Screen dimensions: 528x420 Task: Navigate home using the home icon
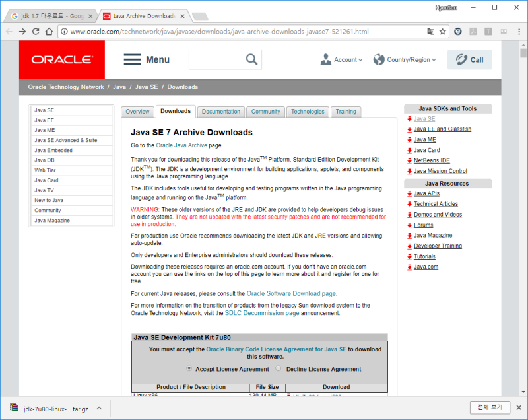(48, 31)
